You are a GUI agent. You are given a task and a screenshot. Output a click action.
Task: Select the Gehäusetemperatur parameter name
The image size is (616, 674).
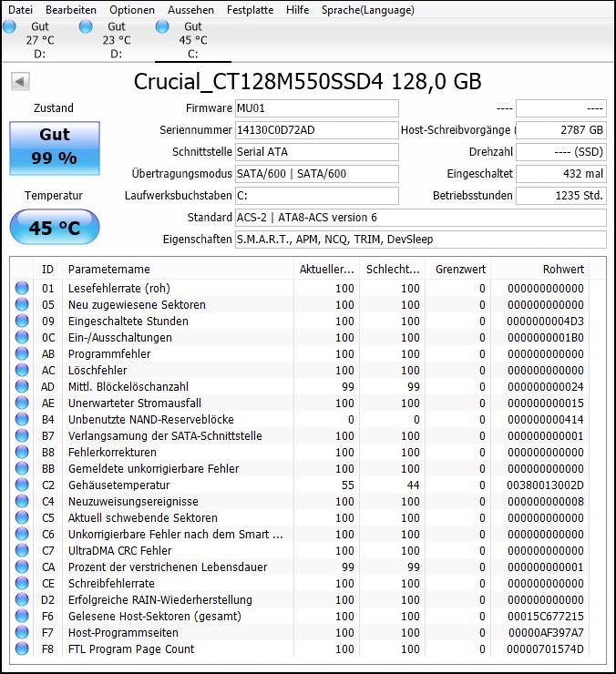(x=119, y=485)
